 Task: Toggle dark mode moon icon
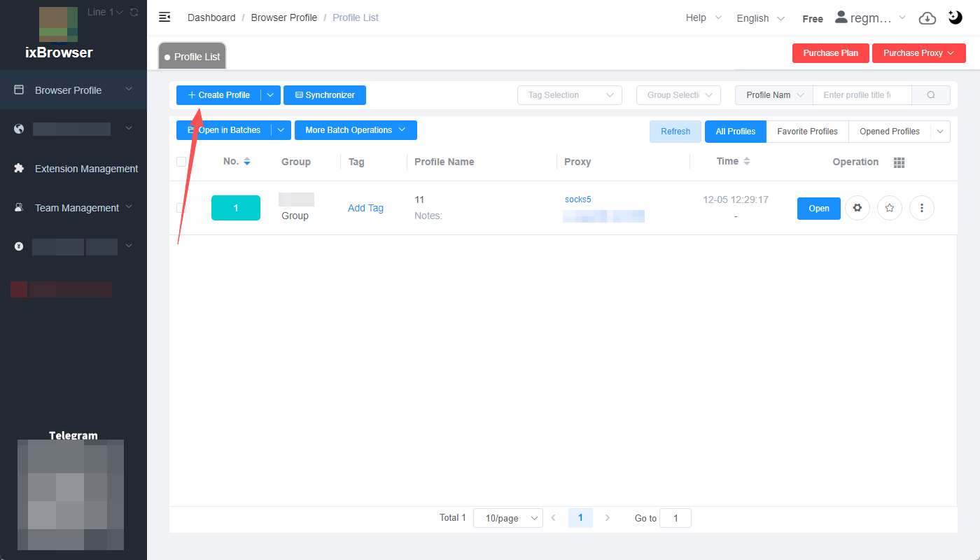pos(955,17)
